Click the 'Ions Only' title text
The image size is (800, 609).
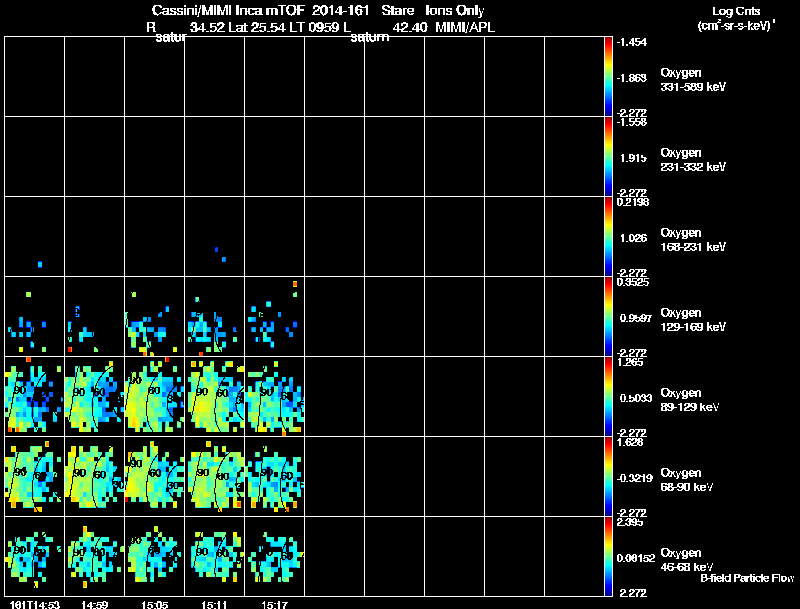pyautogui.click(x=455, y=10)
